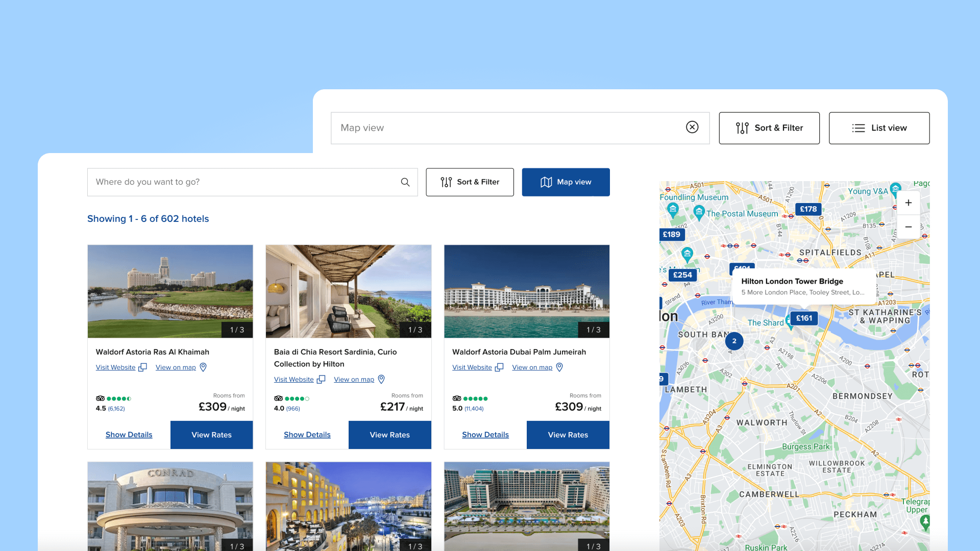Select the Map view tab

pyautogui.click(x=566, y=182)
